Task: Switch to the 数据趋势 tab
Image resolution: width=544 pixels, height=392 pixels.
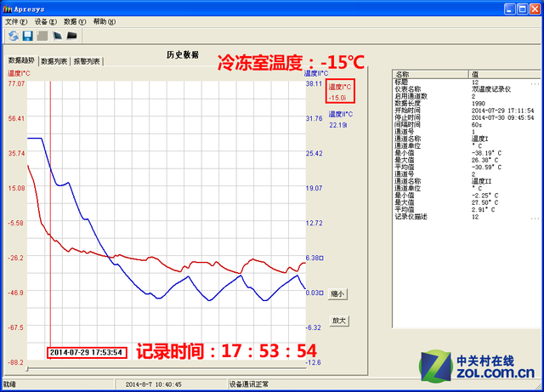Action: click(x=21, y=60)
